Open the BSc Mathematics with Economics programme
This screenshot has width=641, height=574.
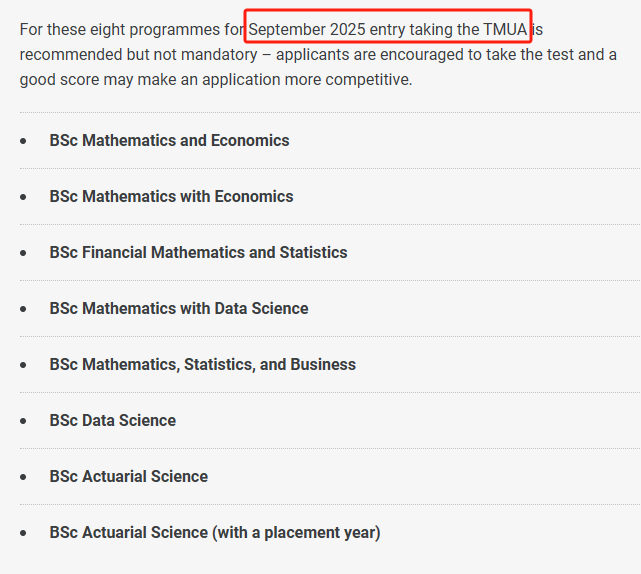pos(171,196)
